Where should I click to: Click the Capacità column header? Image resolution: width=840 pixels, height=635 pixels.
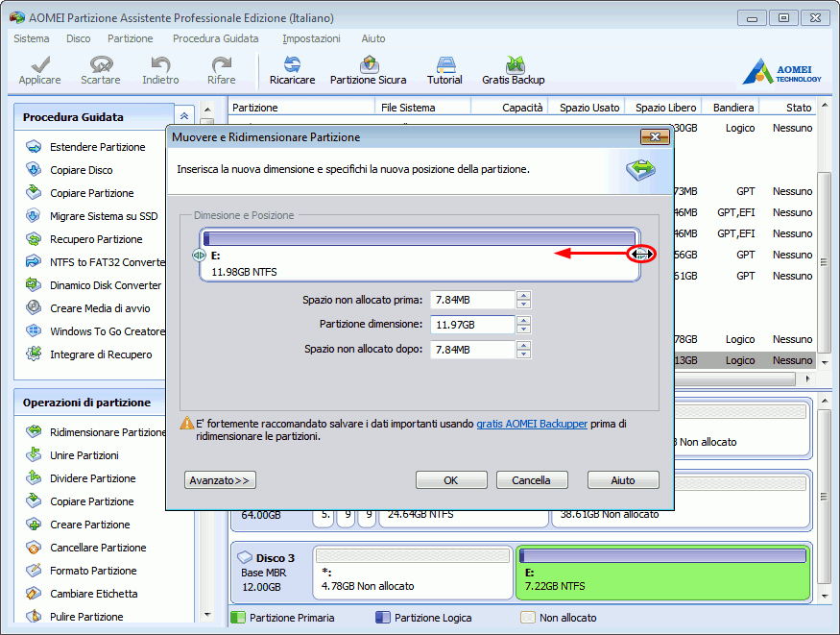(509, 108)
